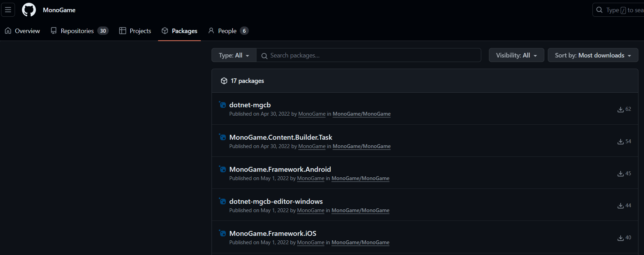This screenshot has width=644, height=255.
Task: Open MonoGame/MonoGame repo link under MonoGame.Framework.Android
Action: point(360,178)
